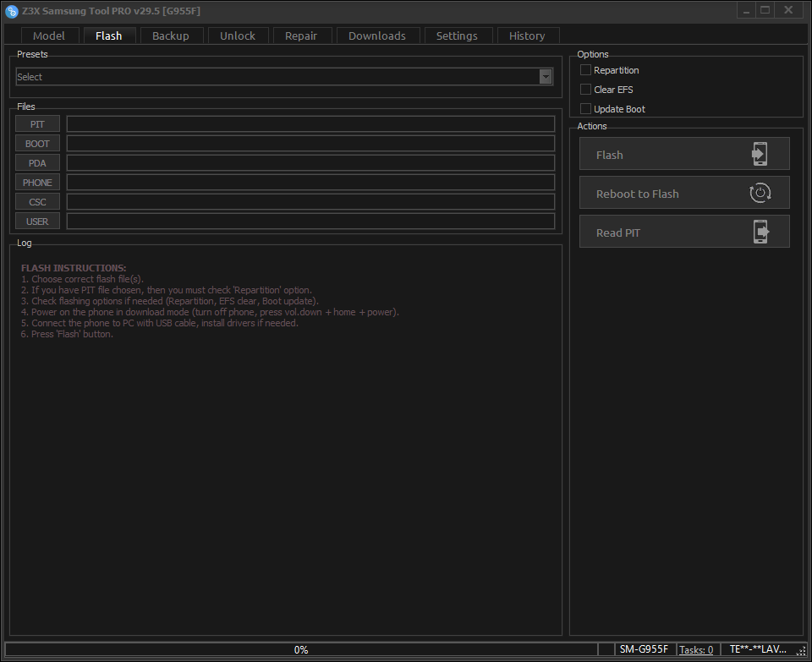Click the PHONE file path field

tap(310, 182)
